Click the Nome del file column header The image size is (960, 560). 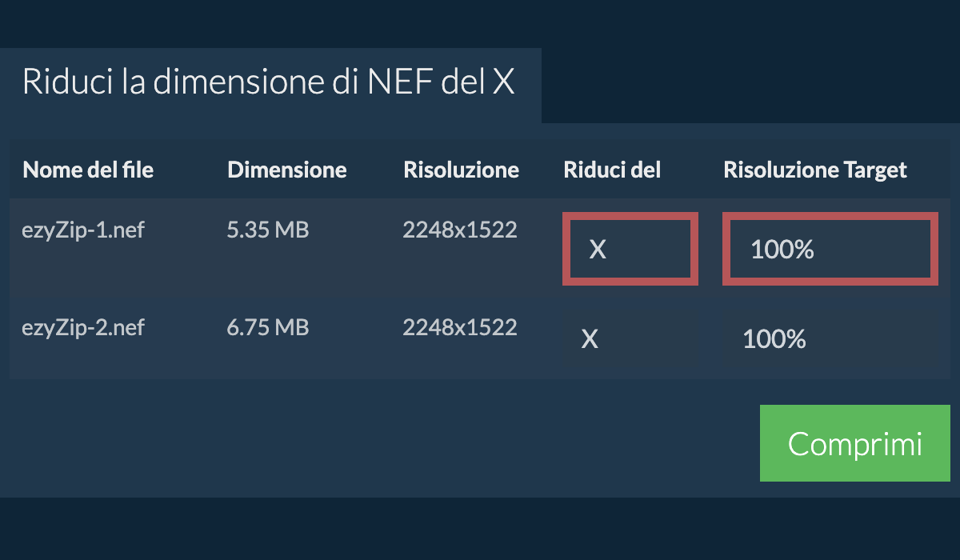[88, 170]
